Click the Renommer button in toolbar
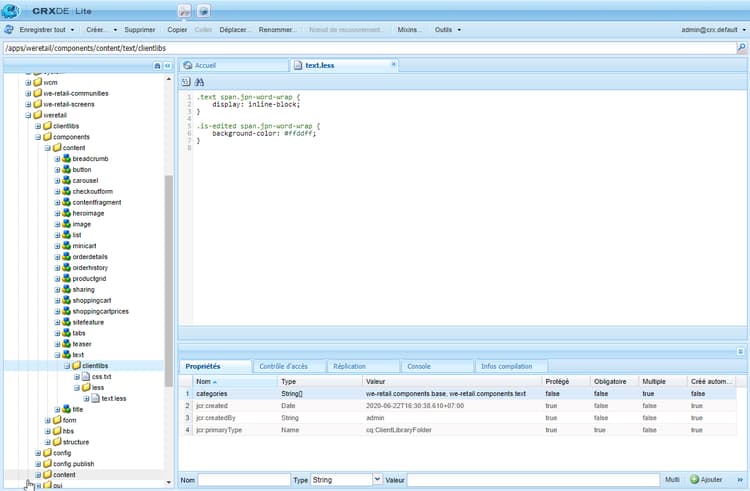The width and height of the screenshot is (750, 491). [277, 30]
